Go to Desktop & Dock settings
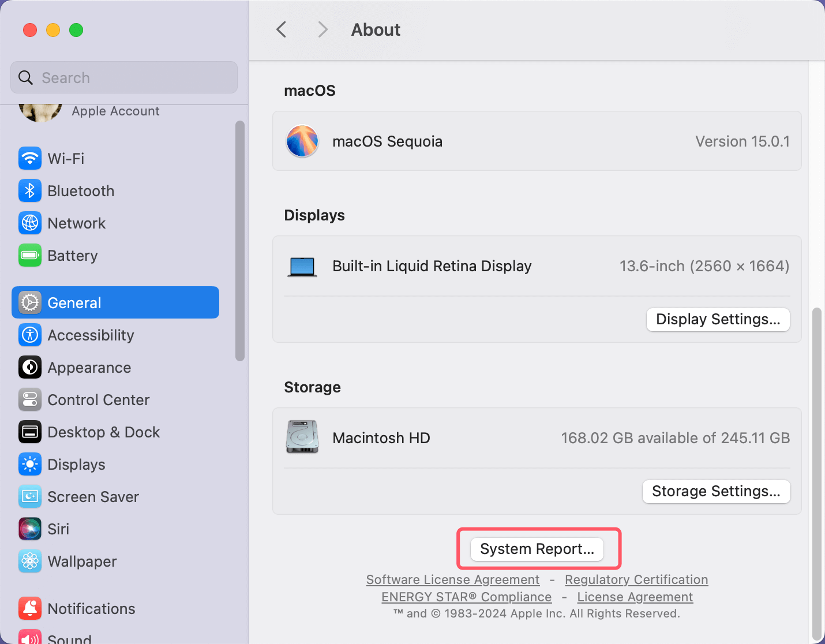 [x=103, y=432]
